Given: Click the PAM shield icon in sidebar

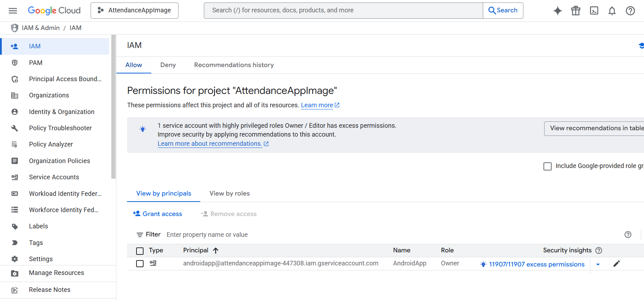Looking at the screenshot, I should tap(14, 63).
